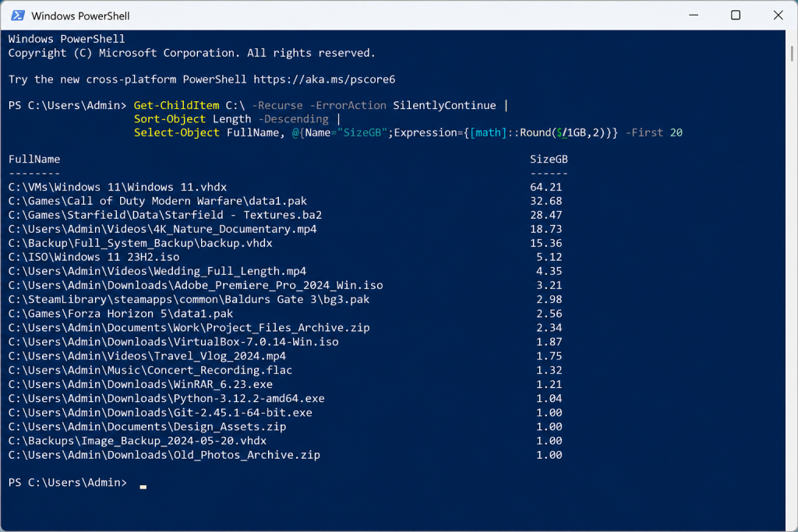The width and height of the screenshot is (798, 532).
Task: Click the Baldurs Gate 3 bg3.pak path
Action: tap(189, 300)
